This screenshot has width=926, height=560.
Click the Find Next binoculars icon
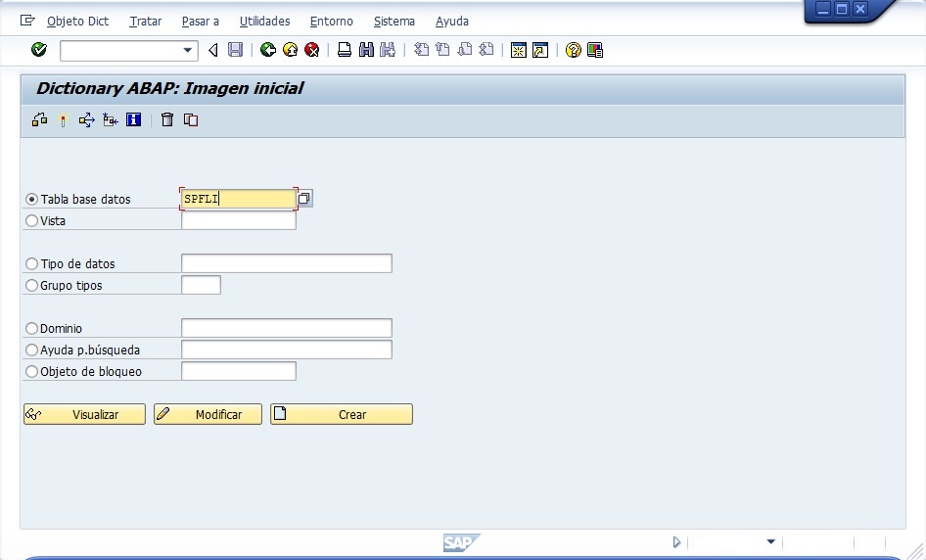coord(388,50)
